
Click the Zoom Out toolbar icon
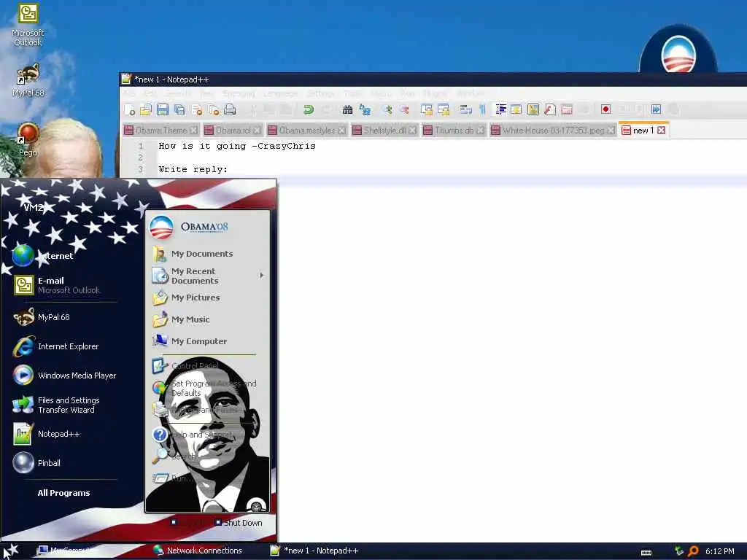(405, 110)
